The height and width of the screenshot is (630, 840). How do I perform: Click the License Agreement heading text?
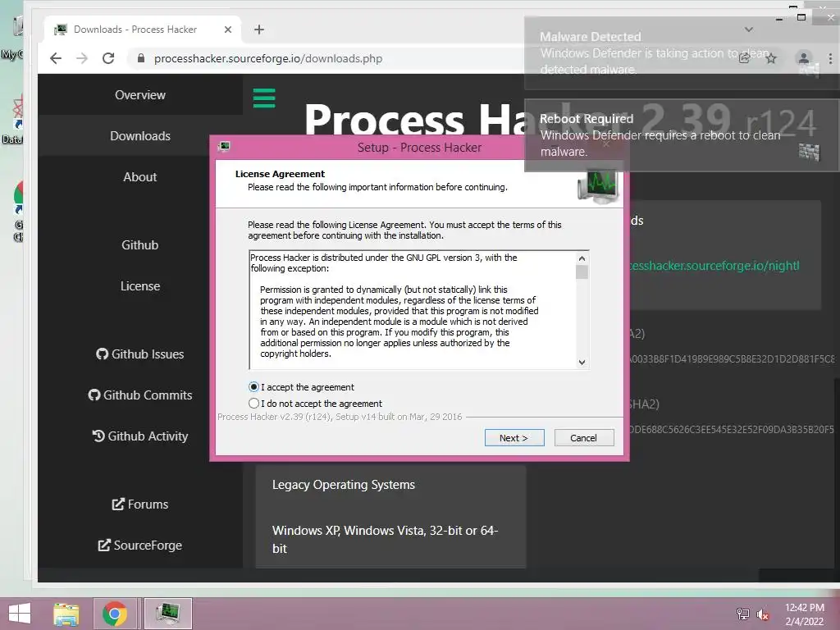click(x=280, y=174)
